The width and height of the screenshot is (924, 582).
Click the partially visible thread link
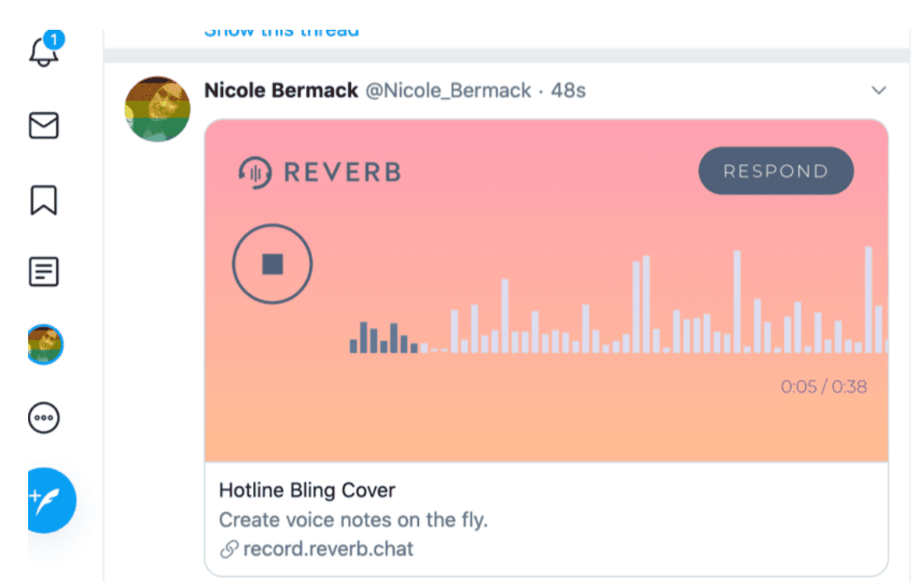tap(282, 33)
